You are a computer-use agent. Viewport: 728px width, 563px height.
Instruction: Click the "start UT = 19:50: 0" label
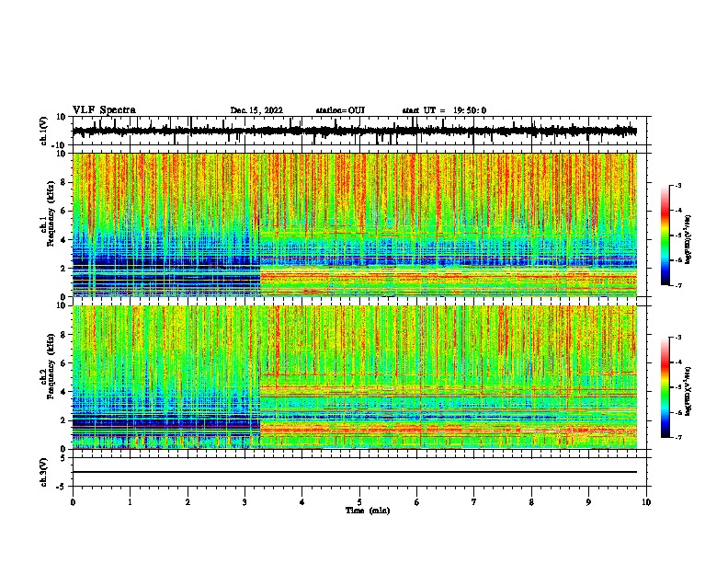tap(444, 110)
